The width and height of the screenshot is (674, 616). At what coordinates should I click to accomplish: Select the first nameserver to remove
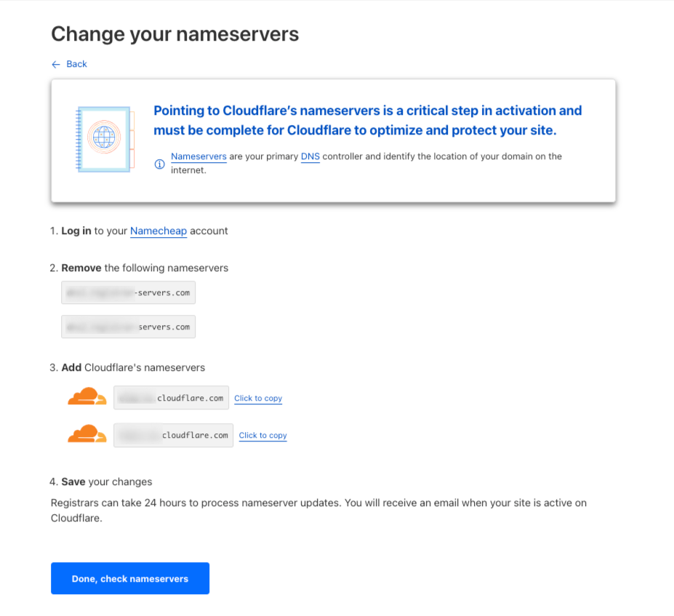(x=129, y=292)
